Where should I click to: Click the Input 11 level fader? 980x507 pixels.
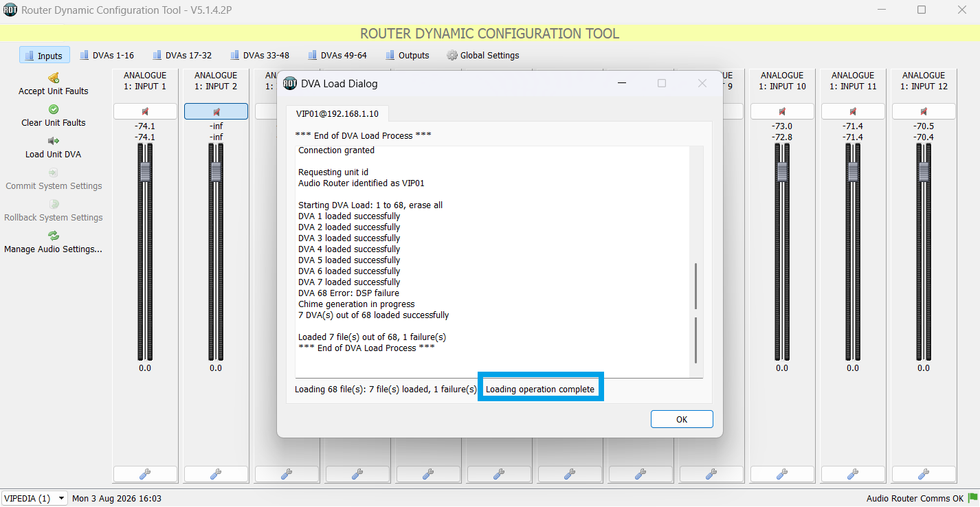pos(853,172)
